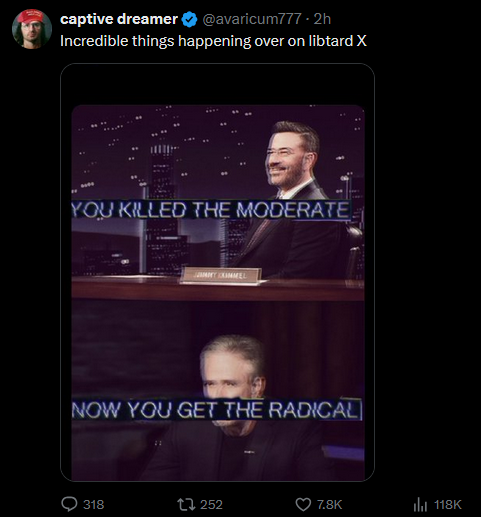
Task: Visit the @avaricum777 handle link
Action: coord(252,19)
